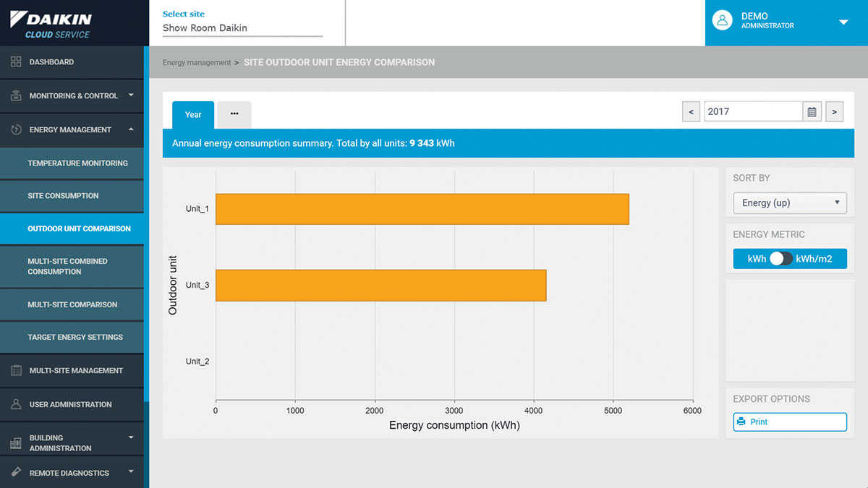The height and width of the screenshot is (488, 868).
Task: Click the Remote Diagnostics wrench icon
Action: [x=16, y=473]
